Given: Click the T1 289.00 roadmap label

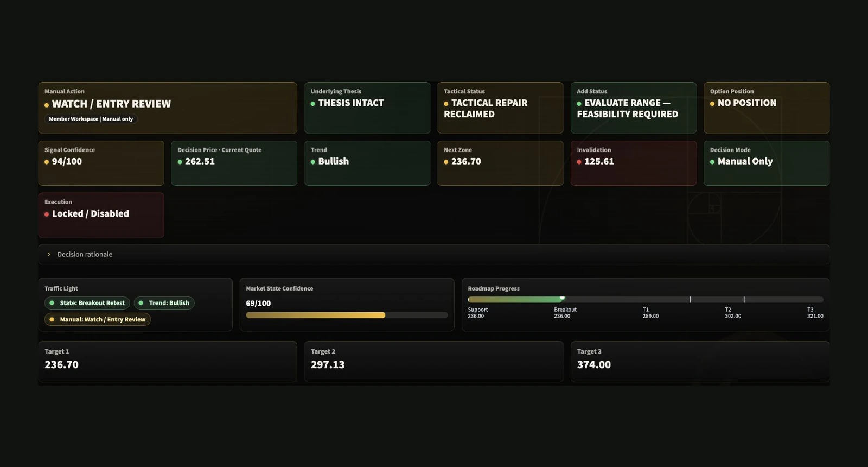Looking at the screenshot, I should pos(650,313).
